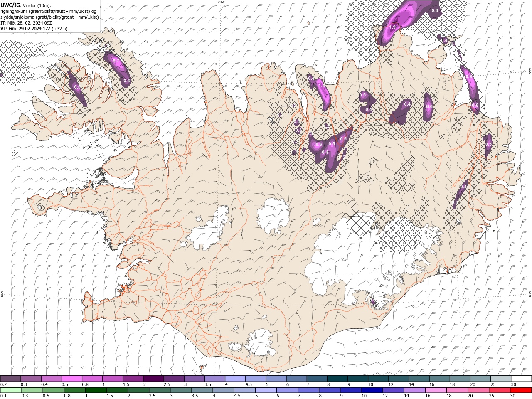Select the pale grey 25–30 swatch, upper legend
Screen dimensions: 532x399
pos(501,379)
